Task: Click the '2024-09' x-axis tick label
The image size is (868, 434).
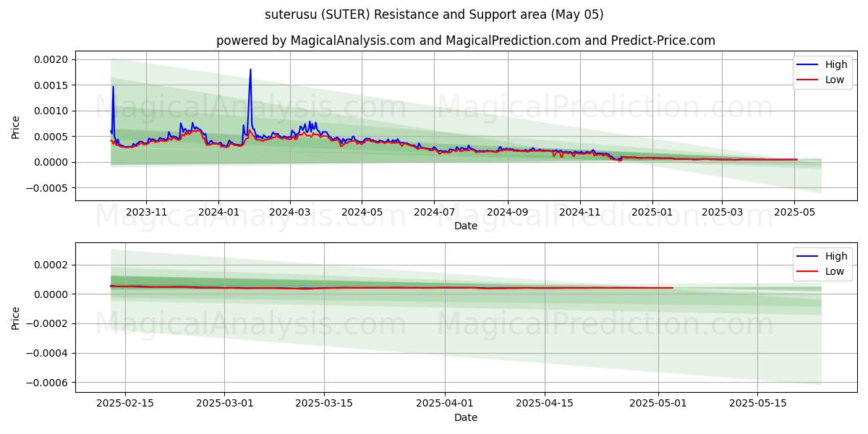Action: tap(507, 211)
